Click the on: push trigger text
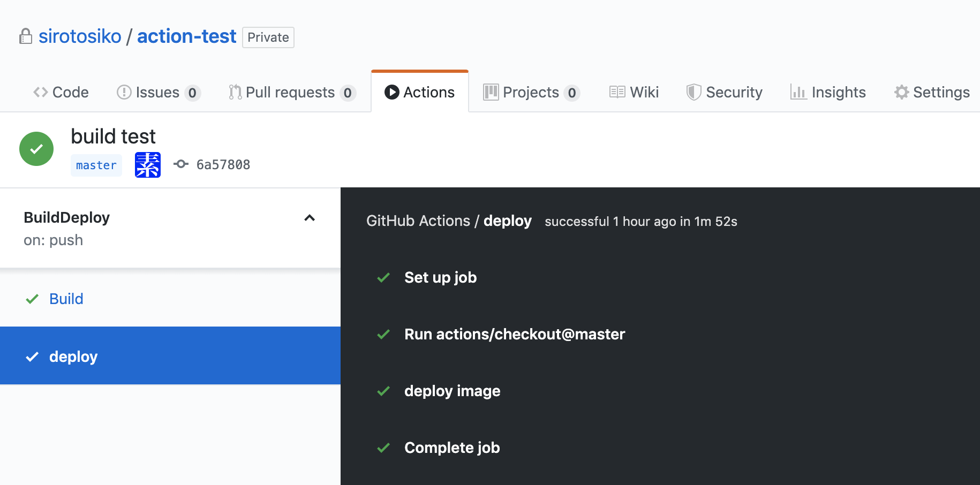The image size is (980, 485). click(54, 240)
